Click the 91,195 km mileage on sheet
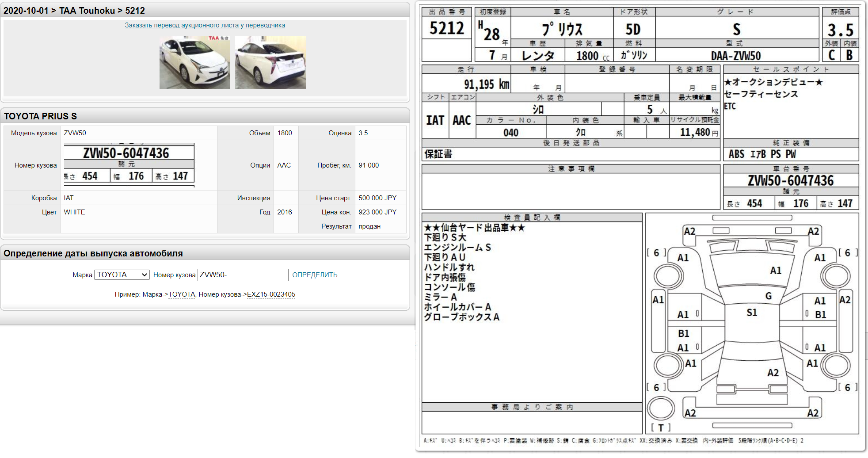The height and width of the screenshot is (458, 868). [x=487, y=84]
